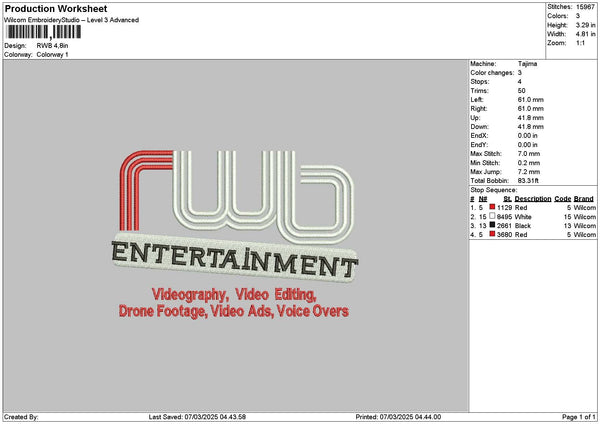Click 'Videography, Video Editing,' line in the design
The image size is (600, 424).
234,295
